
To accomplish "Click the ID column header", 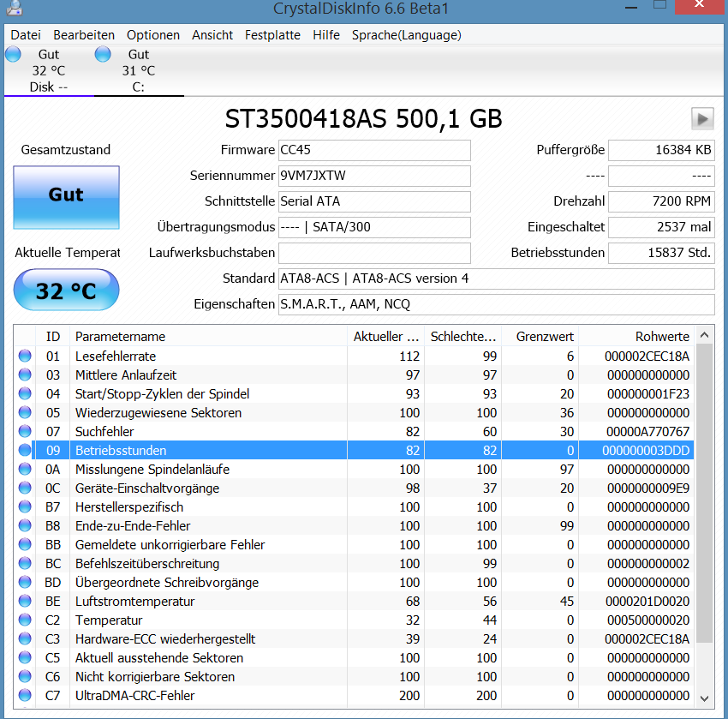I will [x=52, y=336].
